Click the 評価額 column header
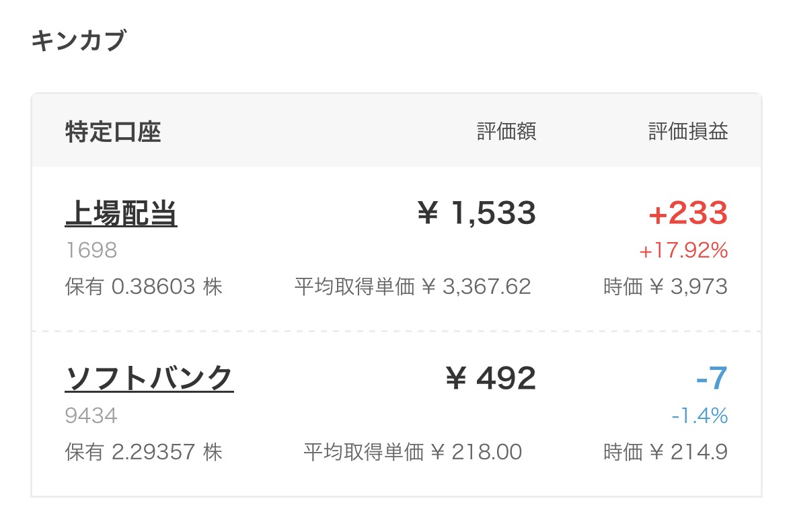 click(506, 132)
